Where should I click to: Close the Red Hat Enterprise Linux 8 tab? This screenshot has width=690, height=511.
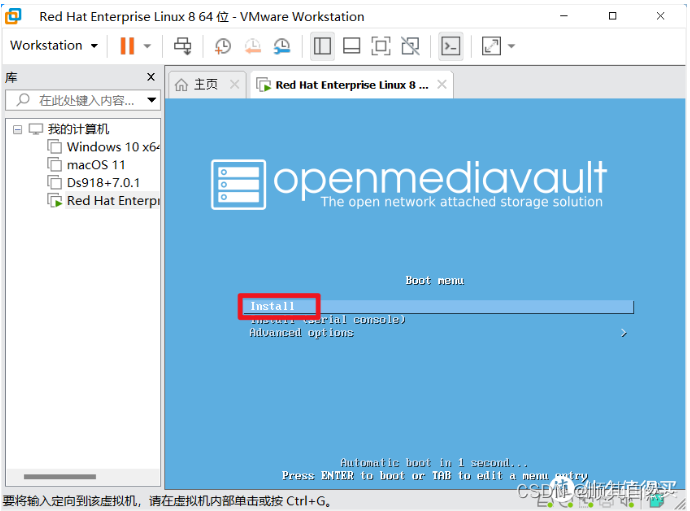442,85
